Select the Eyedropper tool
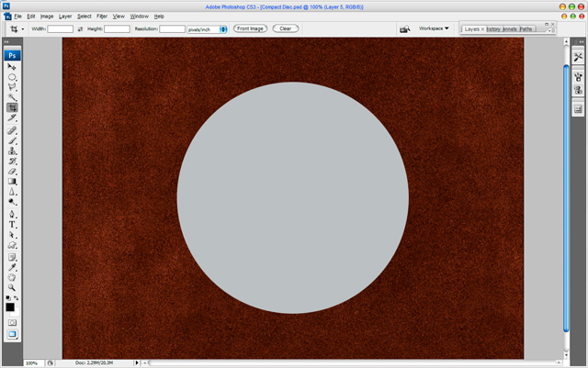This screenshot has width=588, height=368. pos(12,267)
